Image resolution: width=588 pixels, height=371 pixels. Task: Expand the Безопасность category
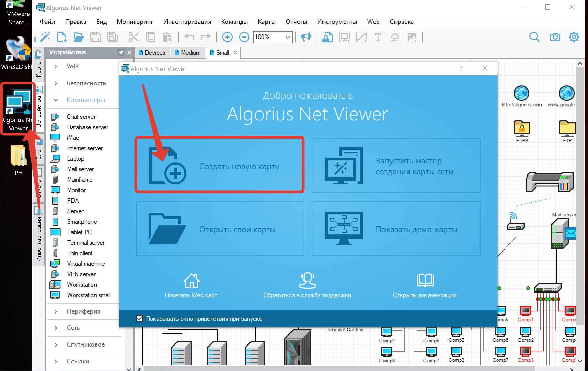pyautogui.click(x=56, y=83)
